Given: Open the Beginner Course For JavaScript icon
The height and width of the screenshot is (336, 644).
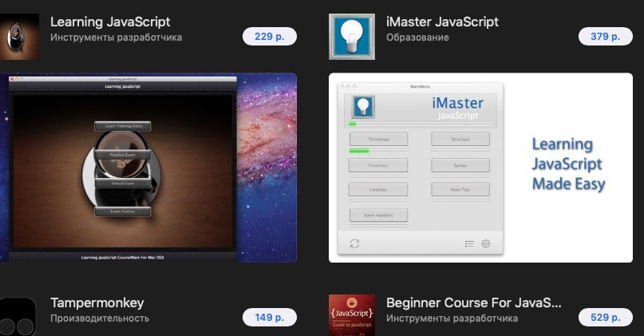Looking at the screenshot, I should coord(352,315).
